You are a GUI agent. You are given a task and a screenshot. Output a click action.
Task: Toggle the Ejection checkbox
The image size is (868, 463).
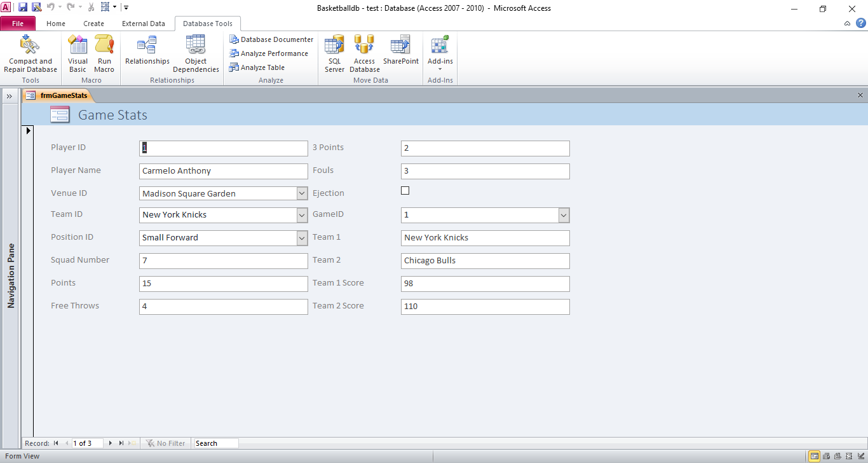click(x=405, y=191)
